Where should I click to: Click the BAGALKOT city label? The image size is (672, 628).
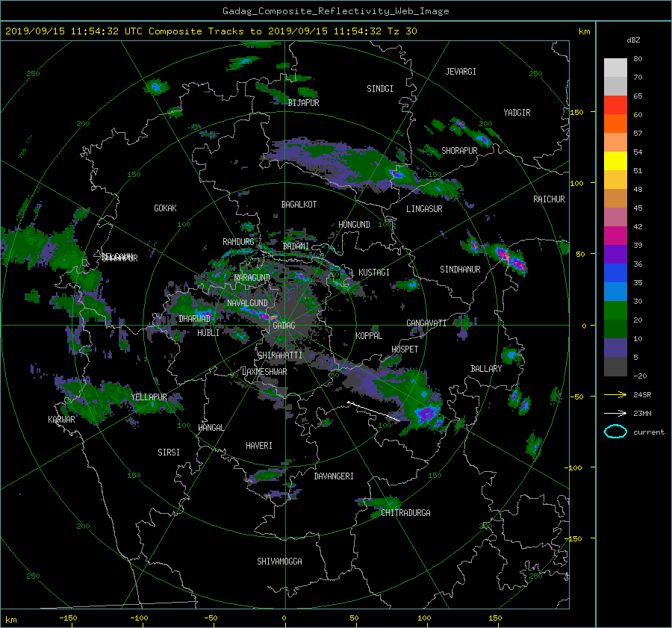tap(299, 205)
